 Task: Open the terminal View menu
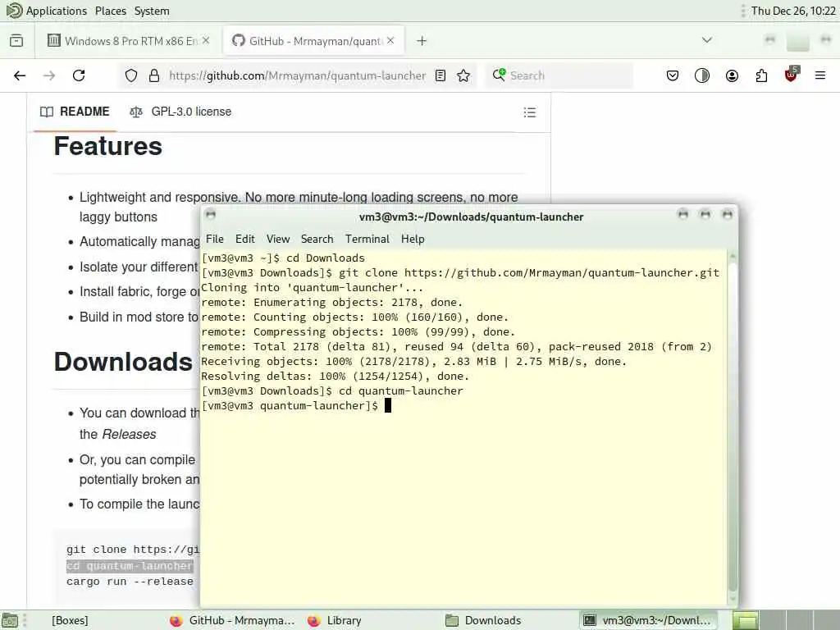click(x=278, y=239)
